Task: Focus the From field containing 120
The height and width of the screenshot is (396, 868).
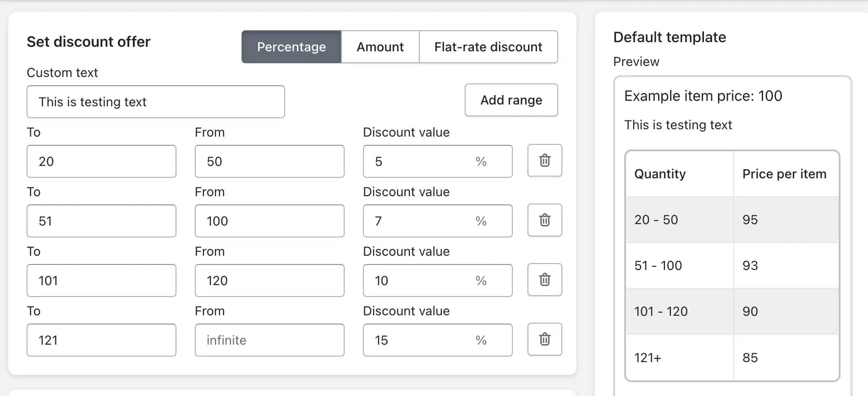Action: (x=269, y=280)
